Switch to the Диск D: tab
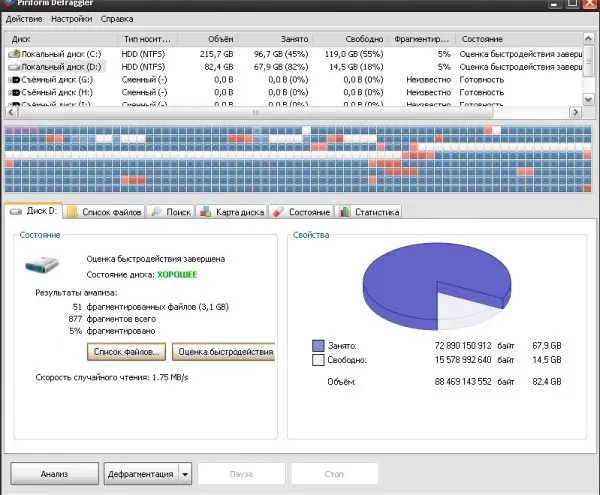 pyautogui.click(x=34, y=211)
